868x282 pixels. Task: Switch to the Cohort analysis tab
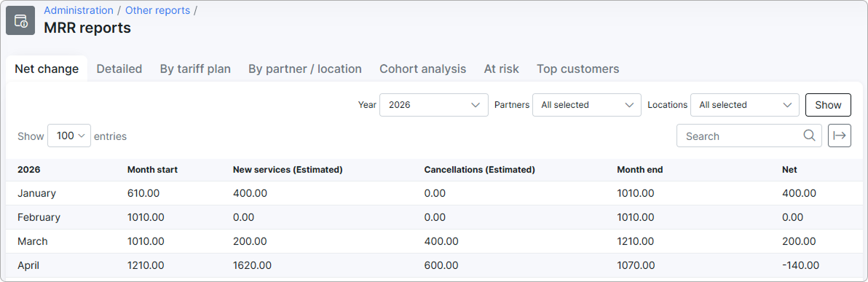coord(423,68)
